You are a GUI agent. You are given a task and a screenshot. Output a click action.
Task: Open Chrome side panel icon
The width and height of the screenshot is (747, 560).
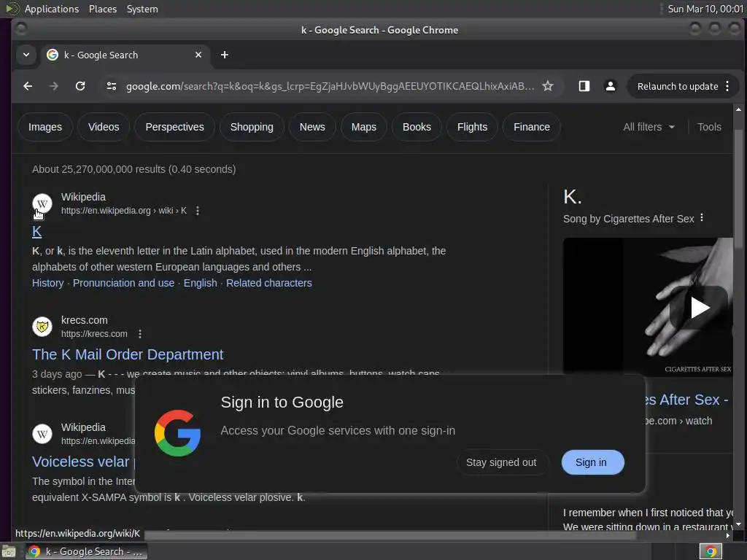coord(584,86)
